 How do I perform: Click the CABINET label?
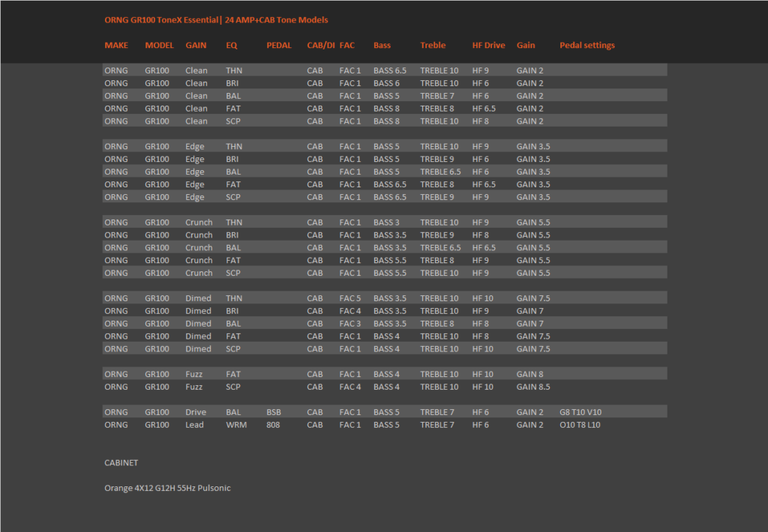click(121, 463)
